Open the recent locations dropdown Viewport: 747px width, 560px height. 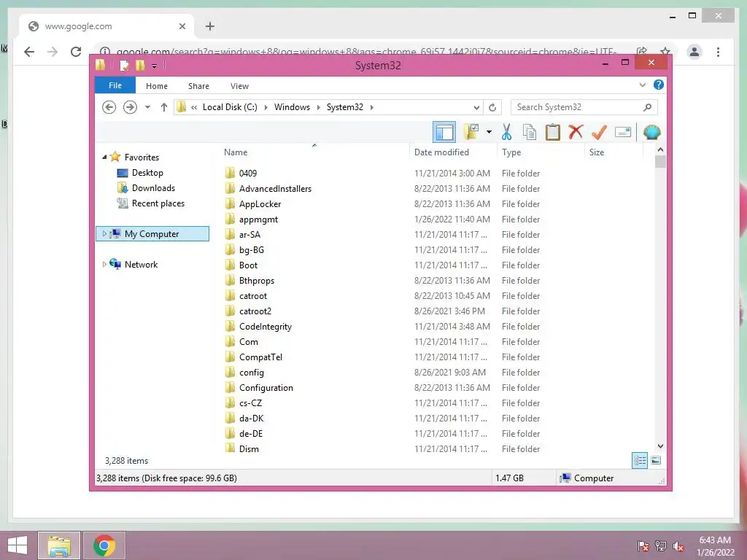tap(147, 107)
